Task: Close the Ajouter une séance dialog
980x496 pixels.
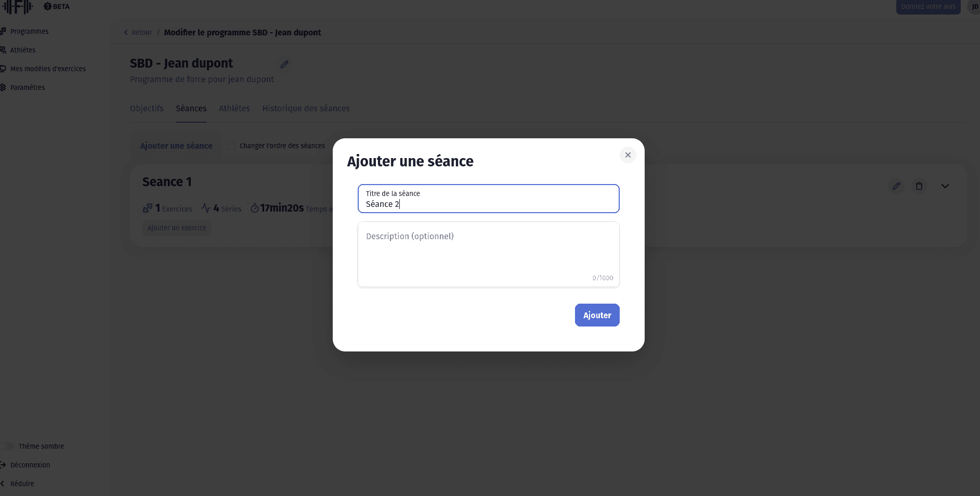Action: [x=628, y=155]
